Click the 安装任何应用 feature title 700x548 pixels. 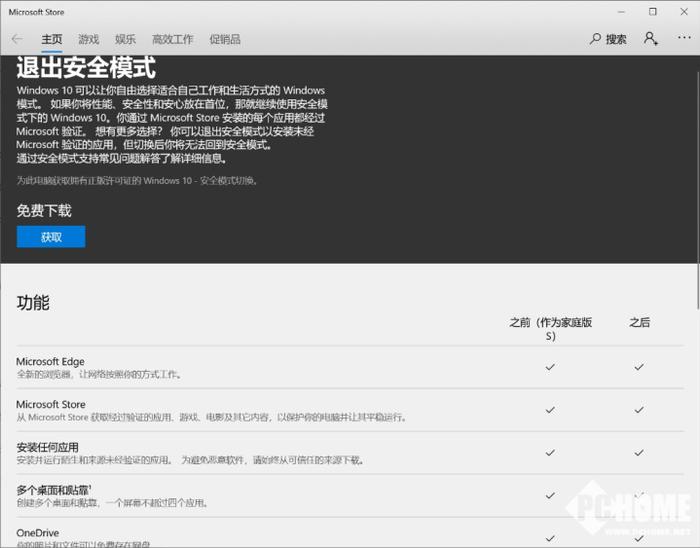47,447
